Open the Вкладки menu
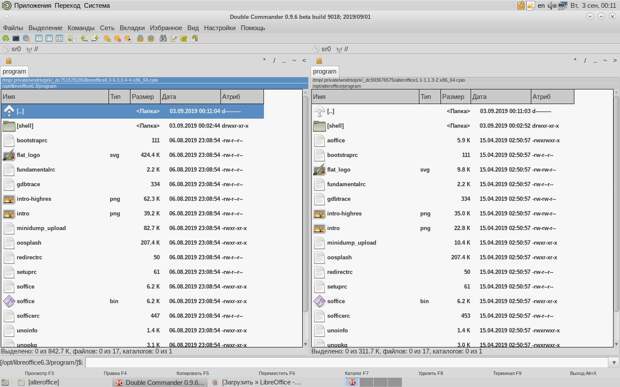The height and width of the screenshot is (387, 620). pyautogui.click(x=132, y=28)
